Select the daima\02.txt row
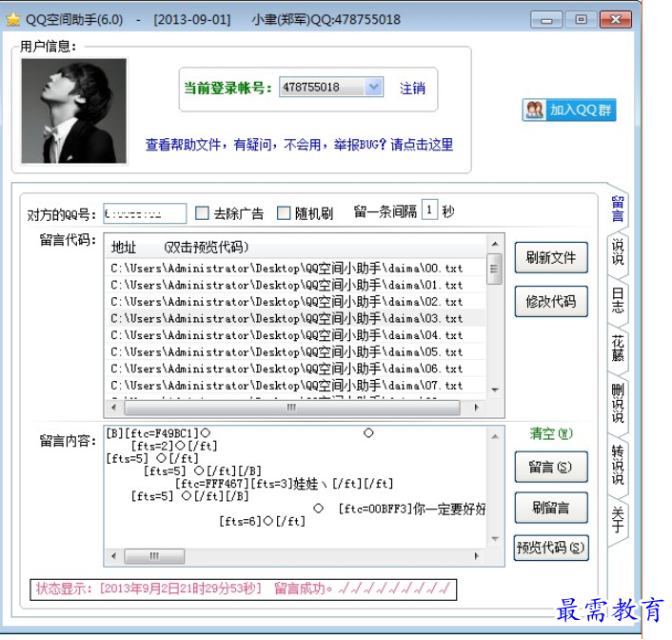 [x=295, y=302]
